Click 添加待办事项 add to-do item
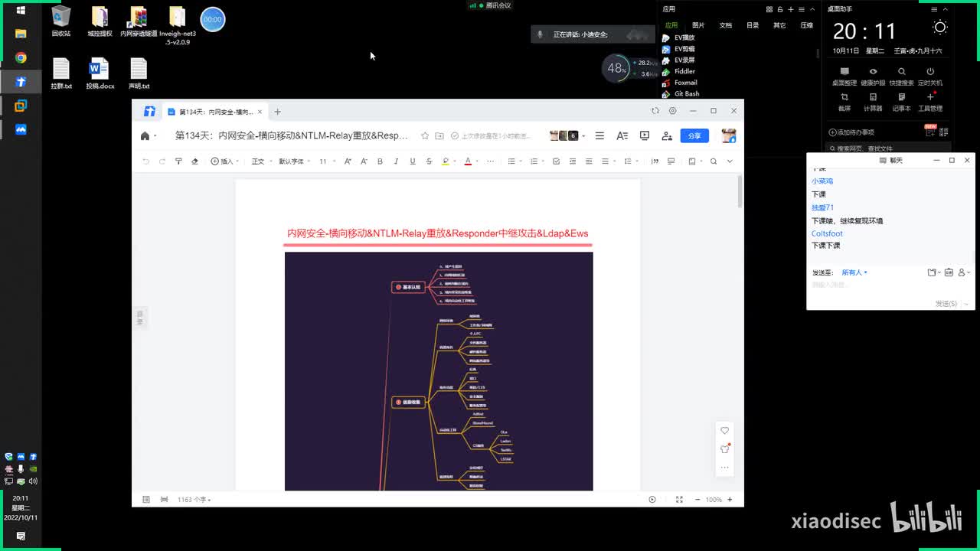This screenshot has width=980, height=551. (851, 132)
